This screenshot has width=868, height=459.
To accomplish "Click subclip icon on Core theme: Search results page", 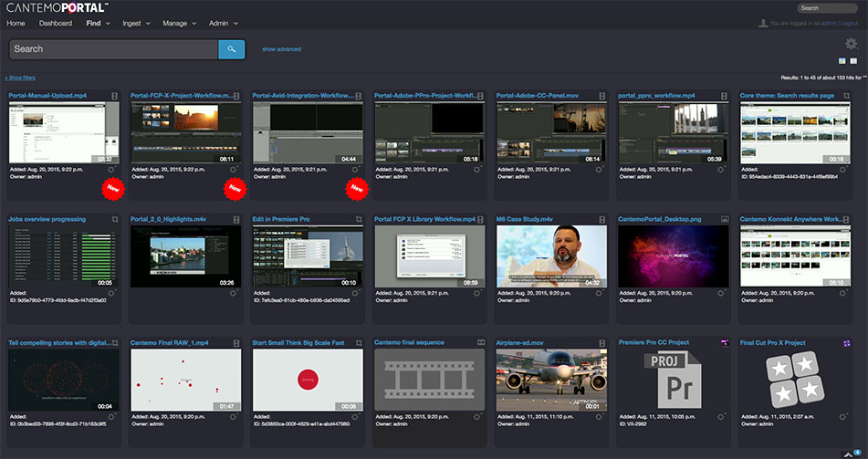I will click(846, 96).
